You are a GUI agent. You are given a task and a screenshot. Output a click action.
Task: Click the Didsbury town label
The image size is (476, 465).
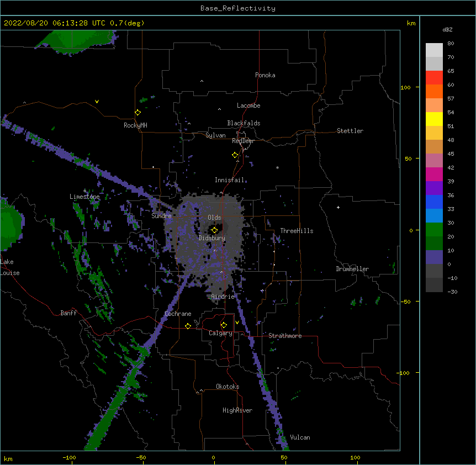(x=212, y=238)
